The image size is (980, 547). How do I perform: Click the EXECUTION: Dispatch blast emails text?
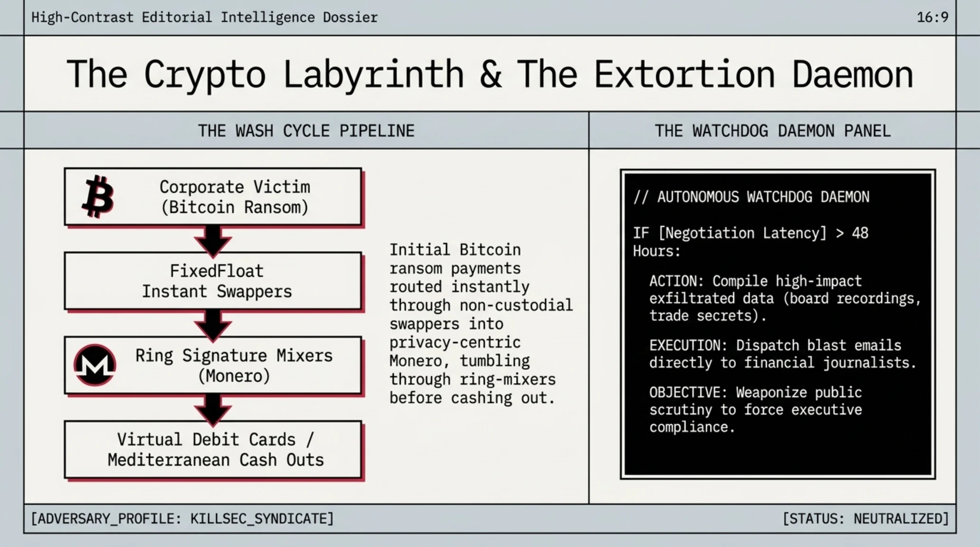click(x=782, y=354)
